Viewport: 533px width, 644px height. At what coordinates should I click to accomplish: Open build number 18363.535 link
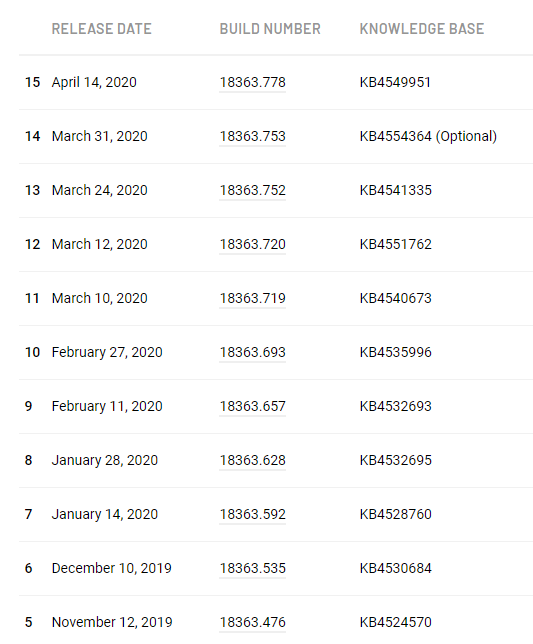point(253,568)
